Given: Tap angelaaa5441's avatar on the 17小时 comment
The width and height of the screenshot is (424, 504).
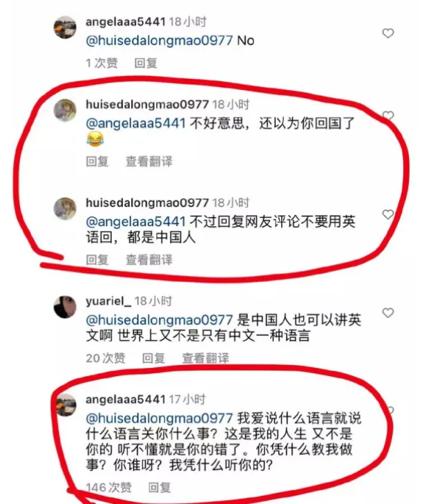Looking at the screenshot, I should 66,405.
